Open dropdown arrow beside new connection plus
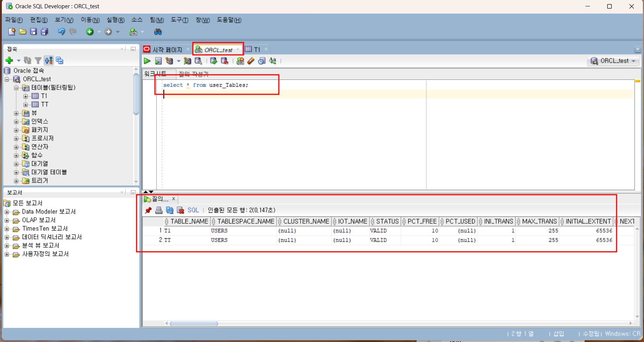The height and width of the screenshot is (342, 644). pyautogui.click(x=18, y=61)
